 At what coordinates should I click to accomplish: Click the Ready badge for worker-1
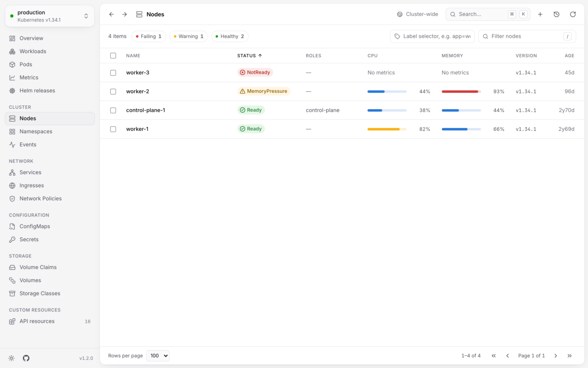251,129
